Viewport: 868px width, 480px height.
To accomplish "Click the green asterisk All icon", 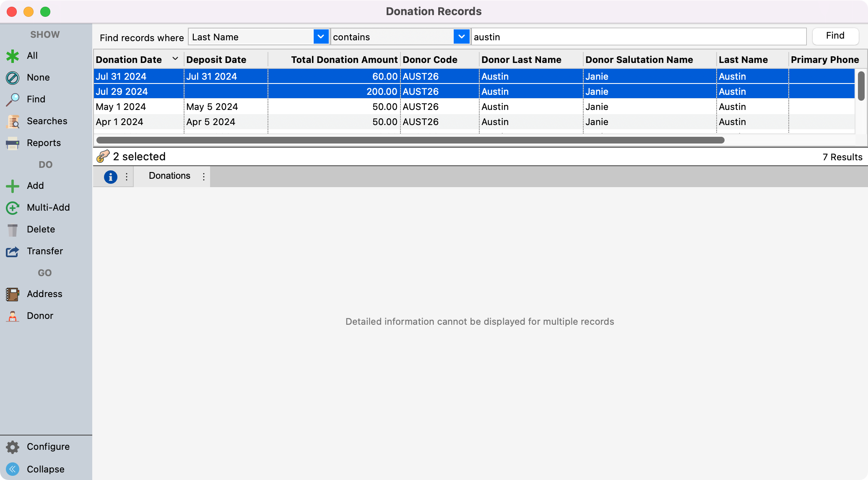I will [x=13, y=56].
